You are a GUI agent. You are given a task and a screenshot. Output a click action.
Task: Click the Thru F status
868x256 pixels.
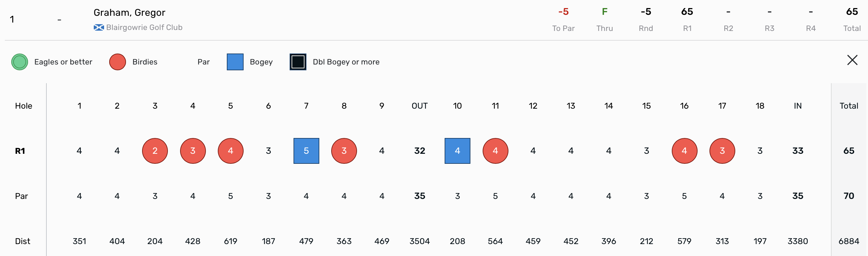[604, 12]
